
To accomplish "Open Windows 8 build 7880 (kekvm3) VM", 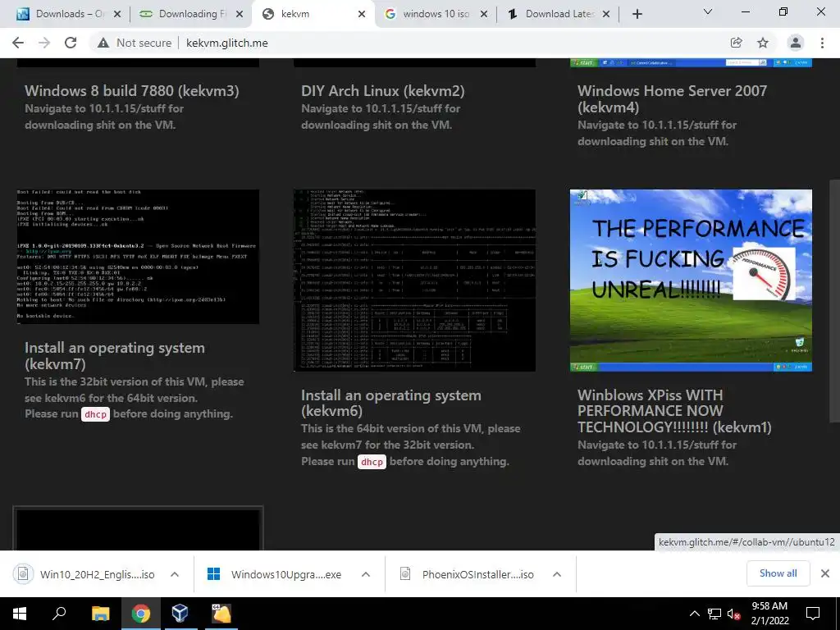I will pos(132,90).
